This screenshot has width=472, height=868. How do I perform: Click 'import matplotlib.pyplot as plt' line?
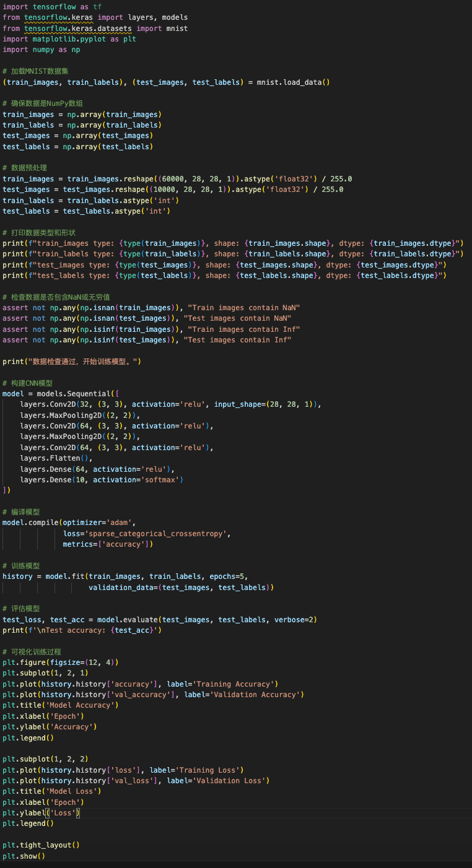pos(69,39)
